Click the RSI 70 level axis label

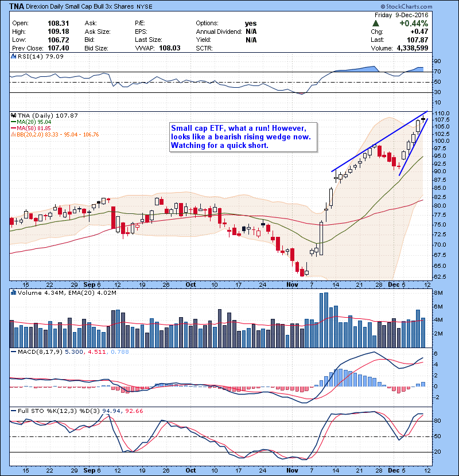(x=437, y=72)
